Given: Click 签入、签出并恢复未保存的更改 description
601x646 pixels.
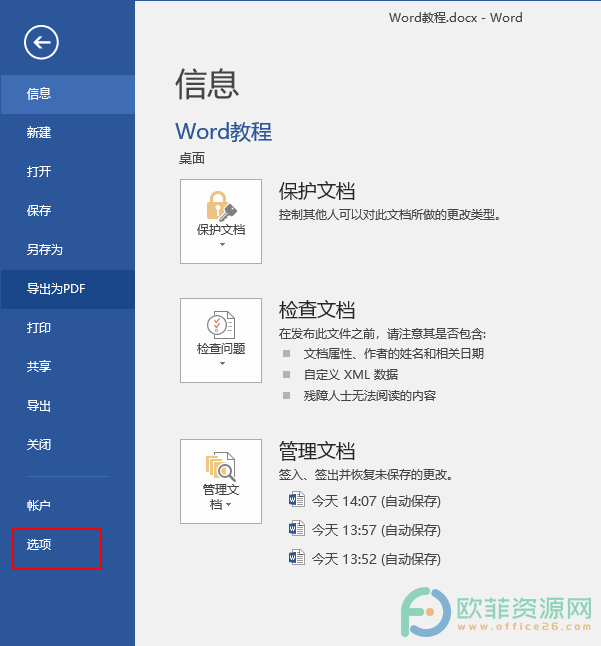Looking at the screenshot, I should (366, 475).
